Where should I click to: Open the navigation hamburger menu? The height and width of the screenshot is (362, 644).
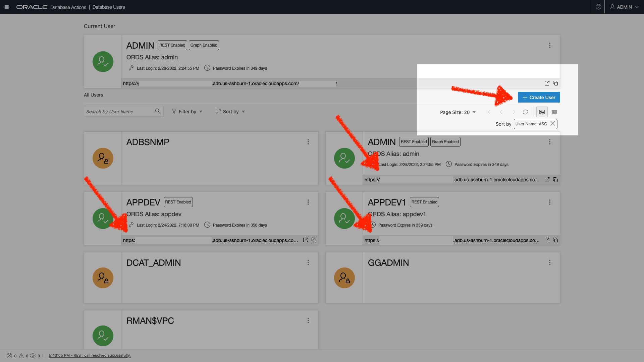click(x=6, y=7)
